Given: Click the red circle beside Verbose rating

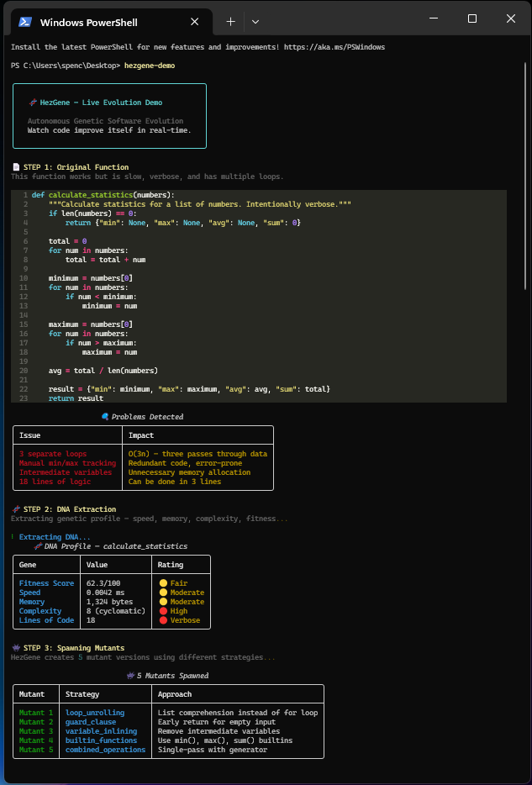Looking at the screenshot, I should [x=163, y=620].
